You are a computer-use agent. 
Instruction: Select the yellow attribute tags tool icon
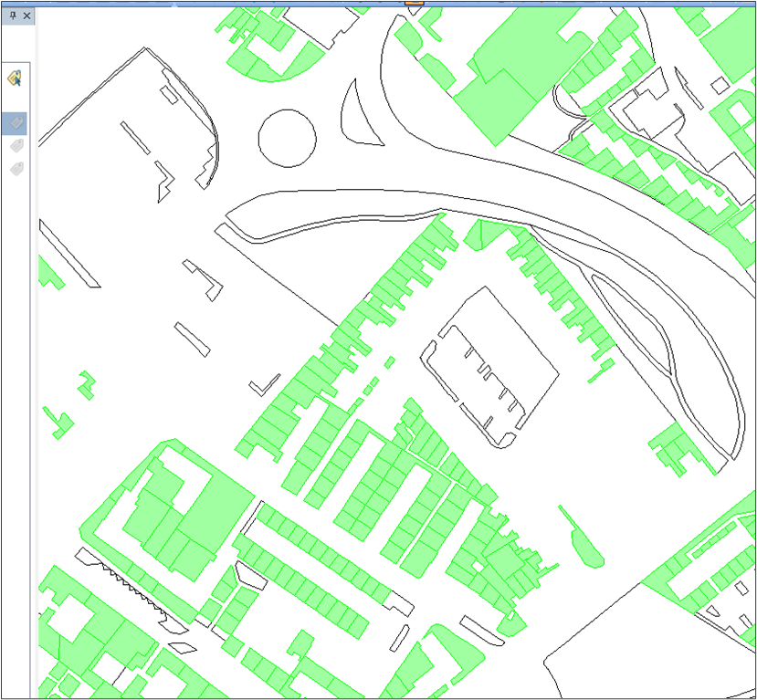click(x=14, y=79)
